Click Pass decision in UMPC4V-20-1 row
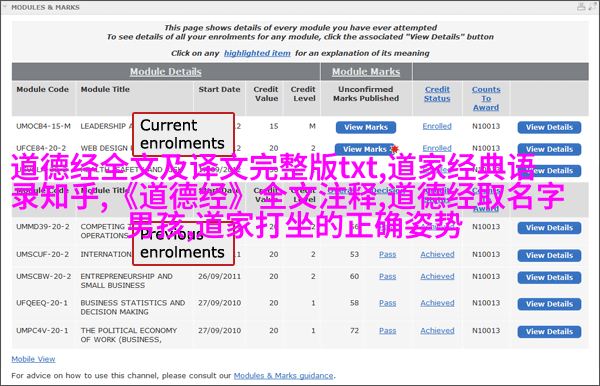Viewport: 600px width, 386px height. pyautogui.click(x=388, y=331)
